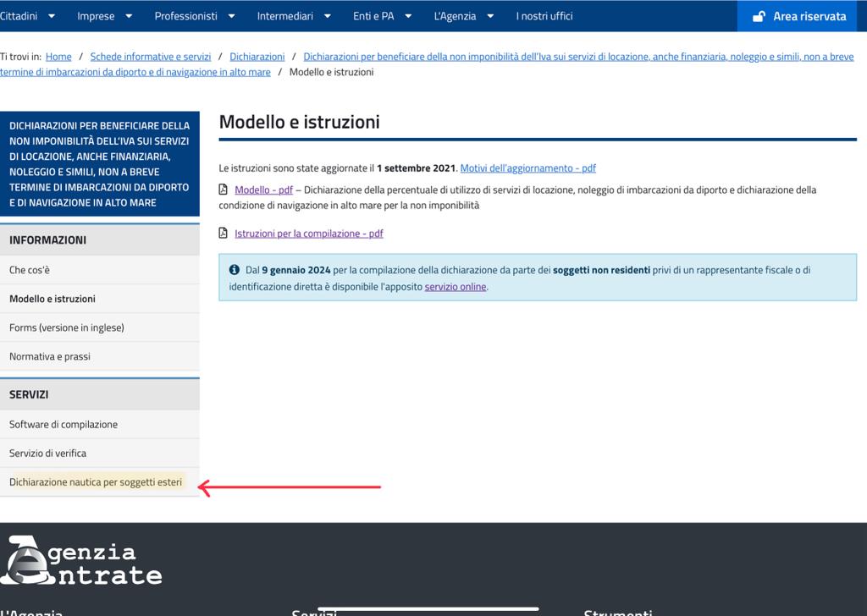The image size is (867, 616).
Task: Follow the servizio online link
Action: coord(455,287)
